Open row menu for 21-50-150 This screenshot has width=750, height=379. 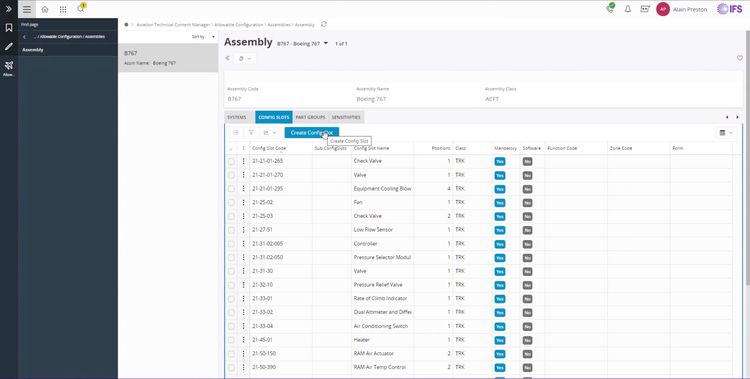pos(243,354)
